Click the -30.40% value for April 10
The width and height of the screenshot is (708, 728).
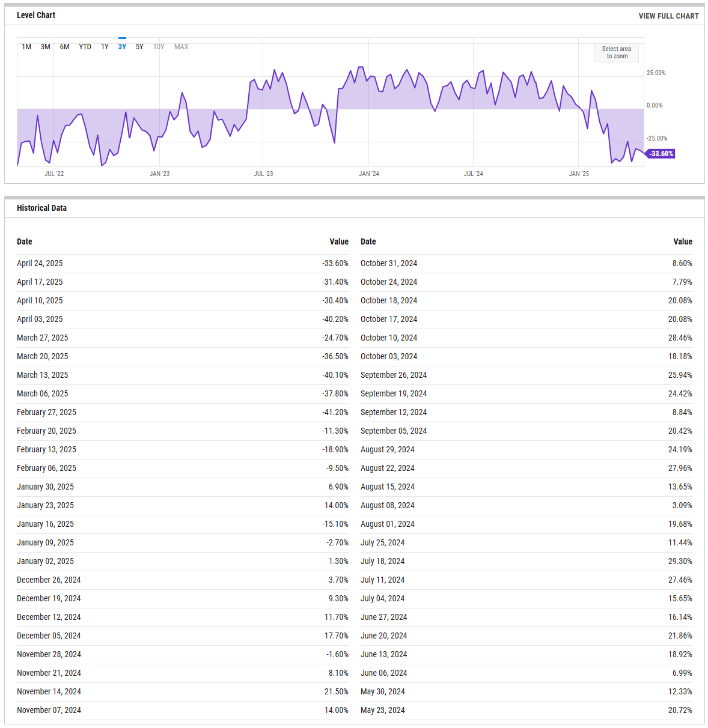335,300
